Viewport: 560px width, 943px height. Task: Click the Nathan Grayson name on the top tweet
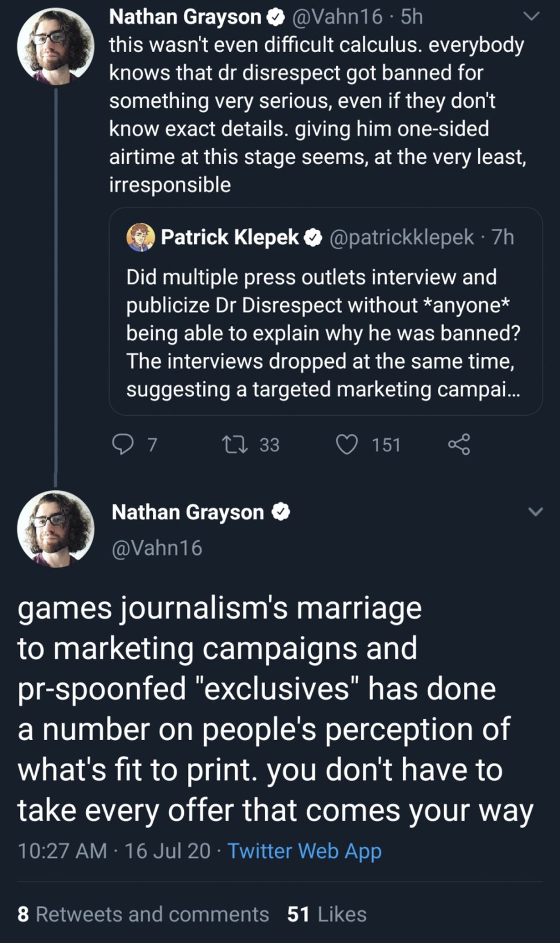pos(185,17)
